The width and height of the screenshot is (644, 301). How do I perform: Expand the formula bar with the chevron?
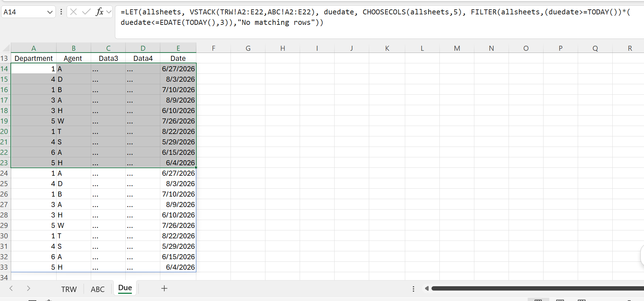tap(109, 12)
